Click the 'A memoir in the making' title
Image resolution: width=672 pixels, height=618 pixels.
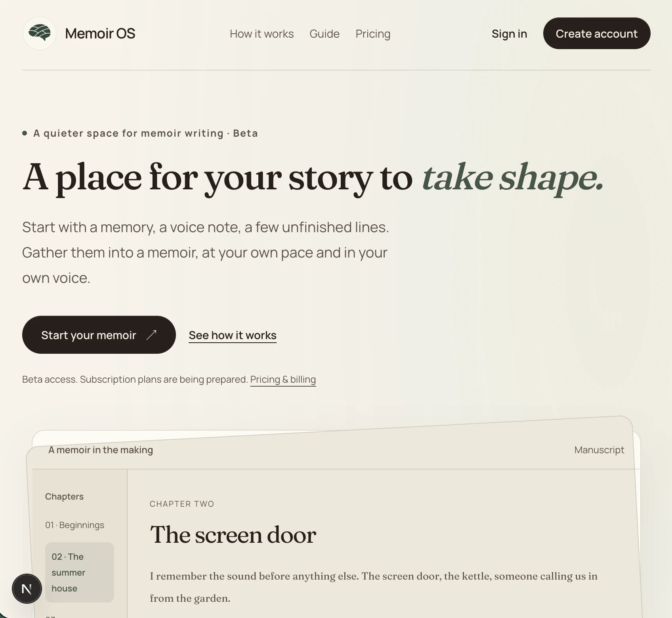[x=101, y=450]
